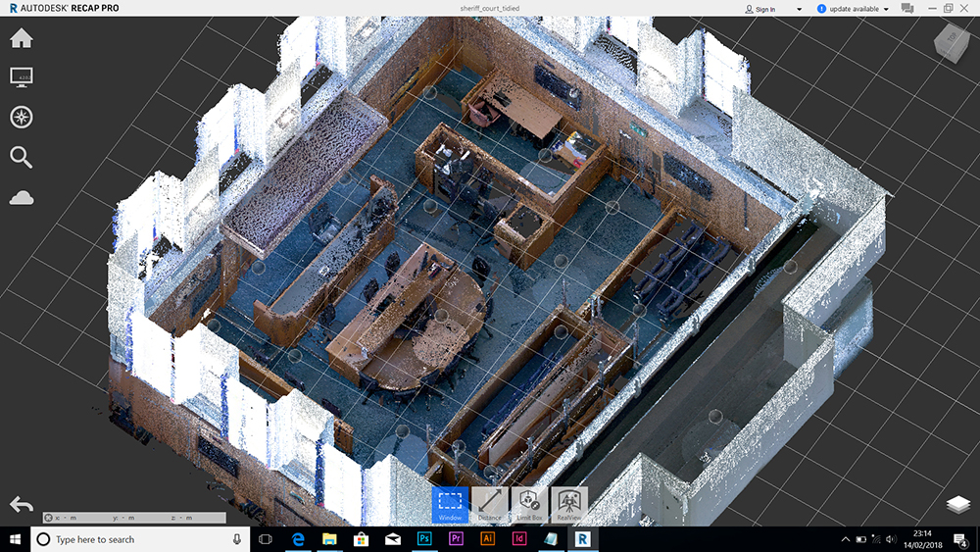Switch to RealView mode
This screenshot has width=980, height=552.
tap(569, 504)
